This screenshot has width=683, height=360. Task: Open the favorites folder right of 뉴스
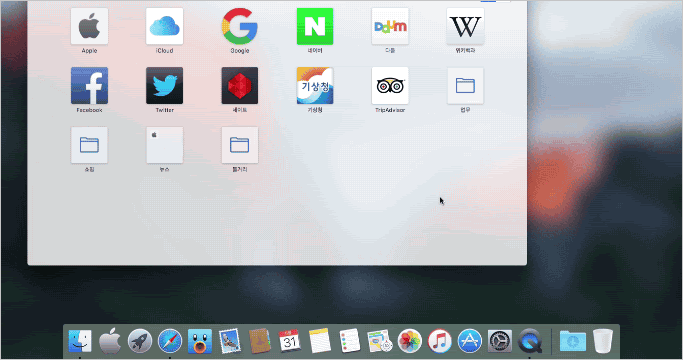[x=240, y=145]
